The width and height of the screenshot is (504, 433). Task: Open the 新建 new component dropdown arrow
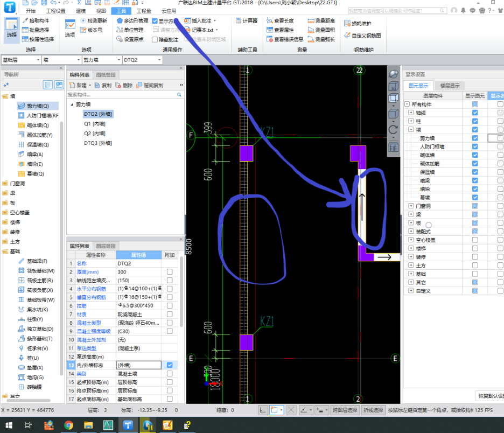(x=90, y=85)
